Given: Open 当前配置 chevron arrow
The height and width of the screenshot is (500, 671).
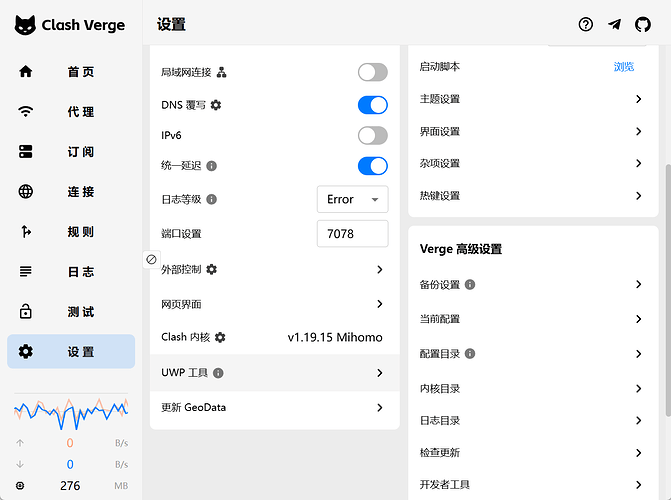Looking at the screenshot, I should (638, 319).
